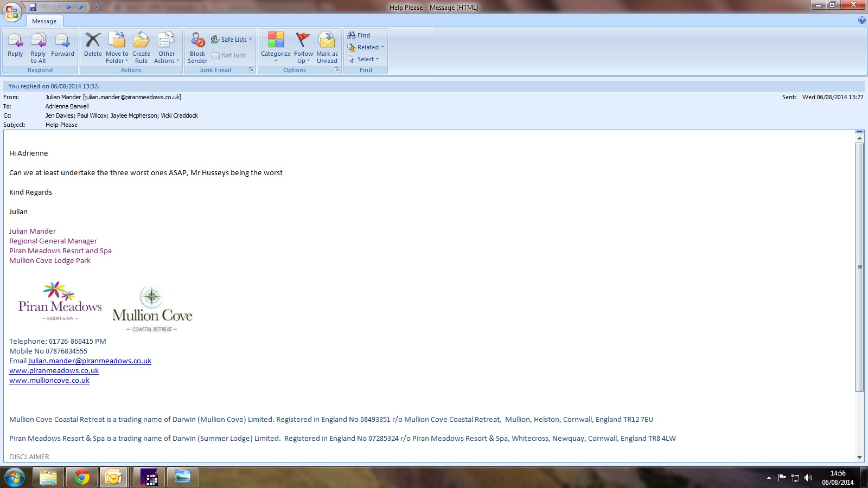Open the Safe Lists dropdown

232,40
